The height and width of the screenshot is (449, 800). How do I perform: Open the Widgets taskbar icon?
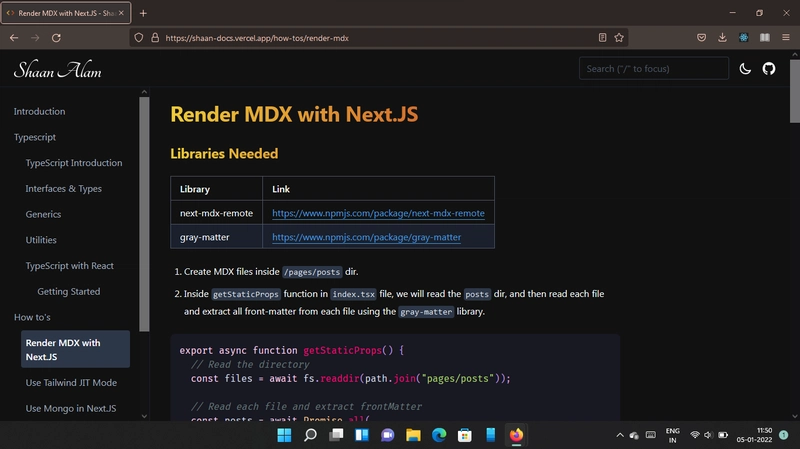point(362,435)
